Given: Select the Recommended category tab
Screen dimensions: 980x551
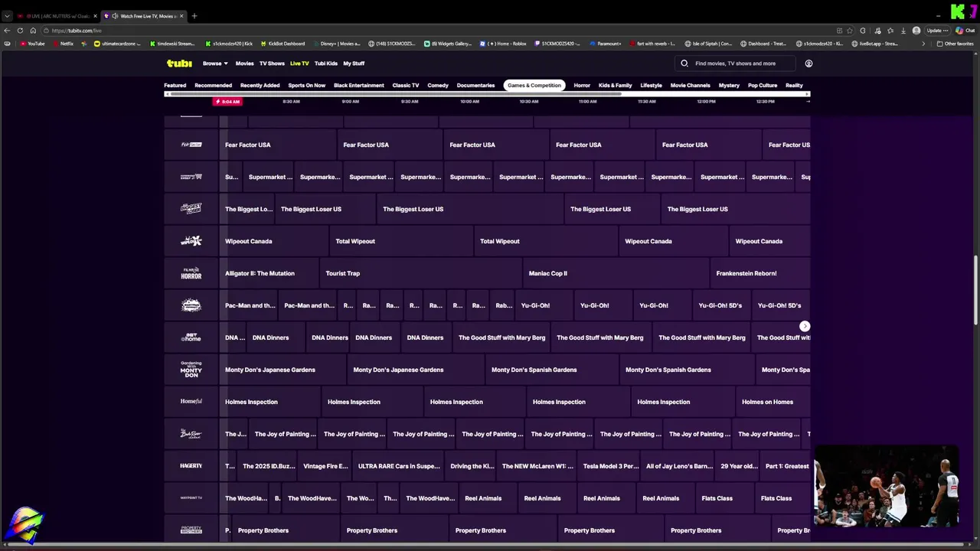Looking at the screenshot, I should coord(213,85).
